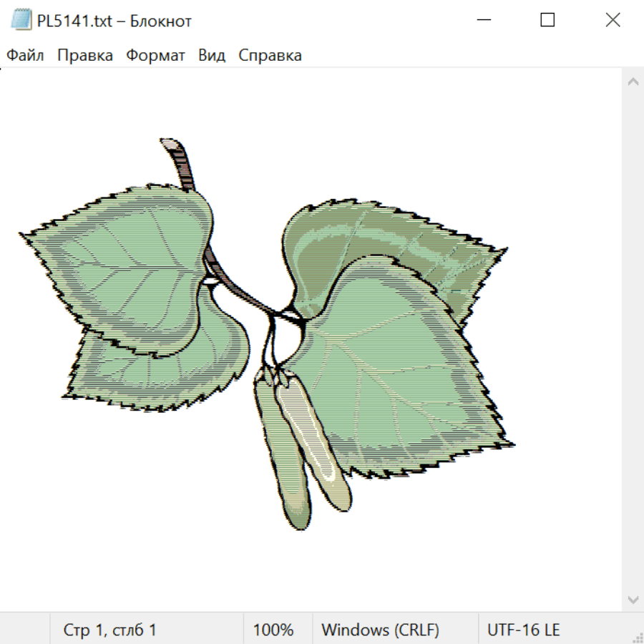Close the PL5141.txt Notepad window
Screen dimensions: 644x644
pos(613,21)
